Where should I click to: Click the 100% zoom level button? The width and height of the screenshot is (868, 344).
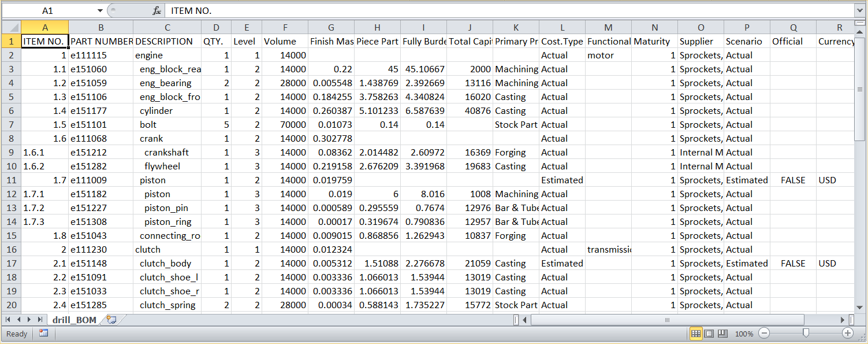744,334
